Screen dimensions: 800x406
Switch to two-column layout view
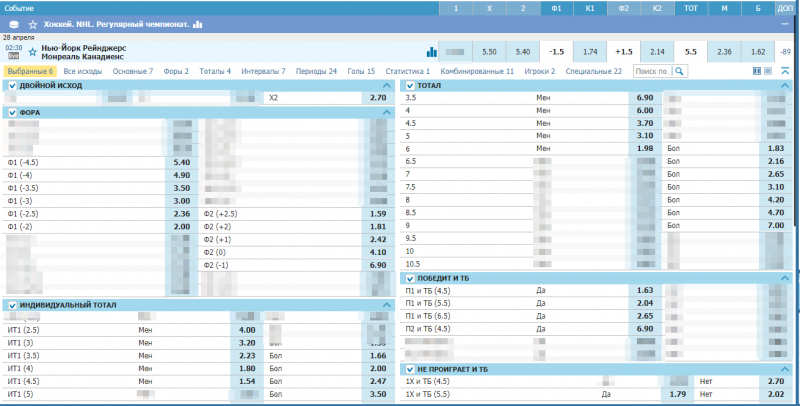(757, 72)
